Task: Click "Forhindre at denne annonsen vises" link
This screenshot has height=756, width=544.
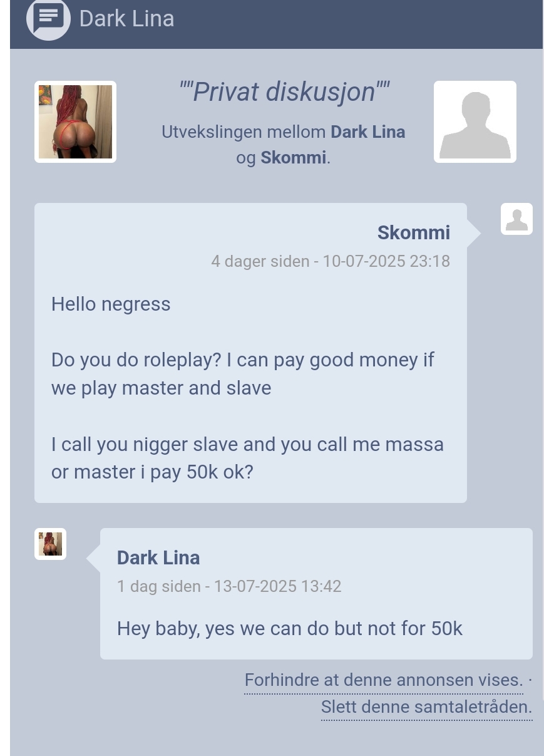Action: point(384,680)
